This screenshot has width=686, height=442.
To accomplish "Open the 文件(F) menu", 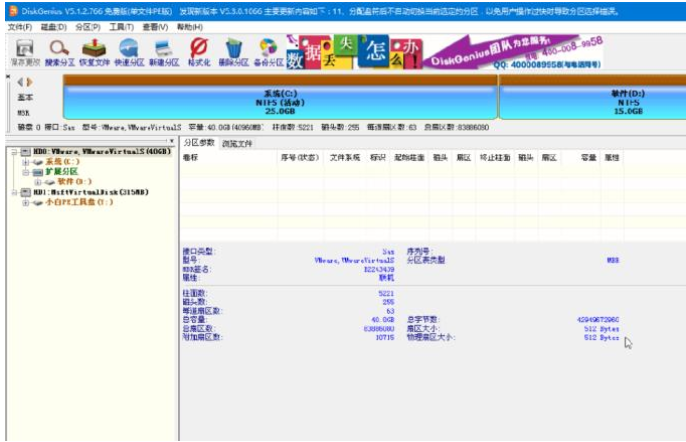I will pos(20,27).
